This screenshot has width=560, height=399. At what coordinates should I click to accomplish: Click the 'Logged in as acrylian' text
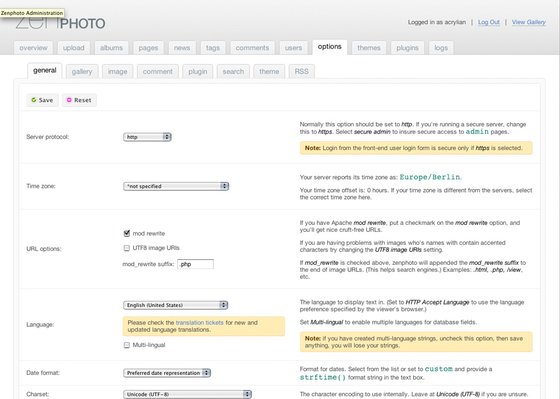[x=437, y=22]
